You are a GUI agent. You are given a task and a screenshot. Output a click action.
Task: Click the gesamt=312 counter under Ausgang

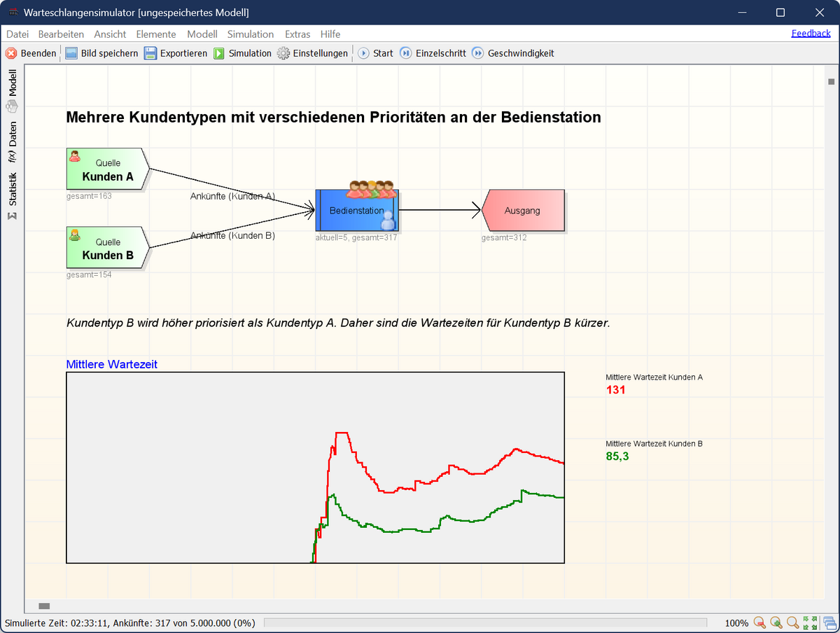(x=504, y=237)
